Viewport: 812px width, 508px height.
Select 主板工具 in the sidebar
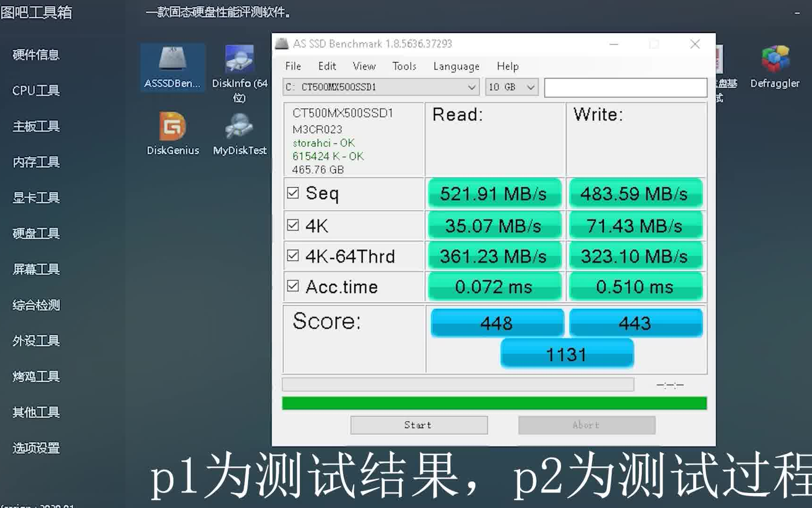coord(36,126)
